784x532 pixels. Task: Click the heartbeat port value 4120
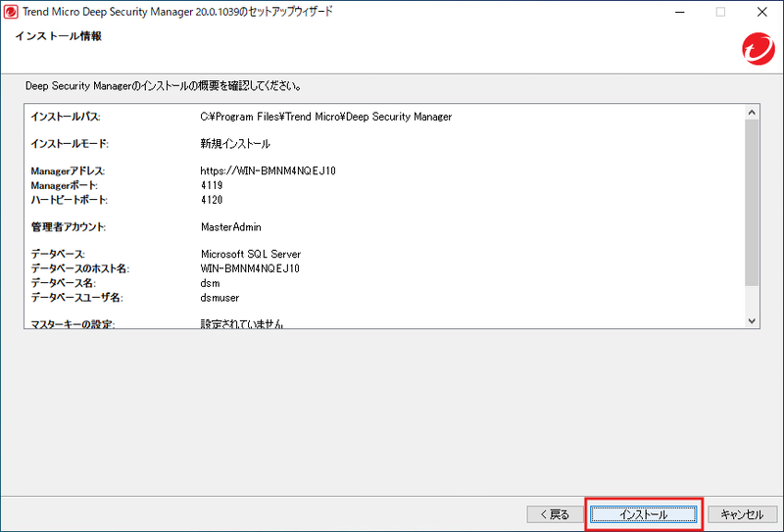click(x=212, y=200)
